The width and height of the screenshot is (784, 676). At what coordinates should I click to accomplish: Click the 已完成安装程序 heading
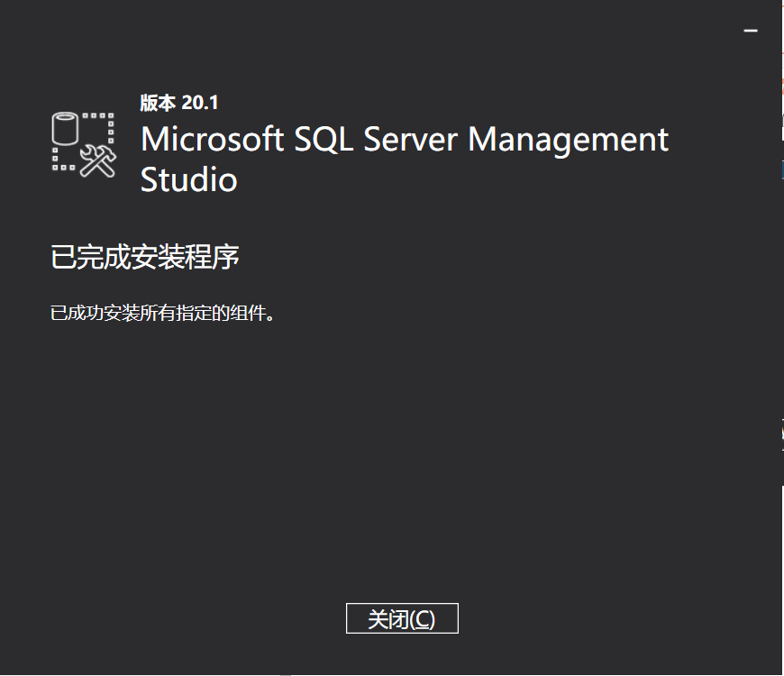pos(145,257)
